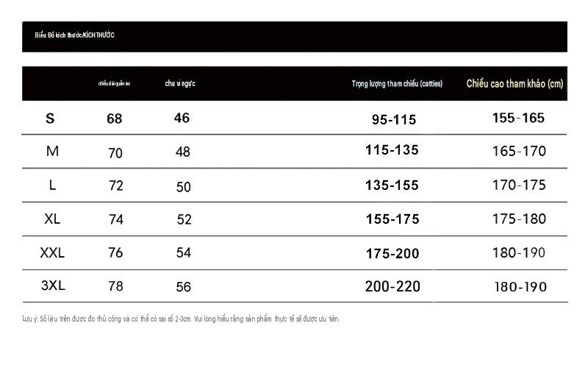Select the 200-220 weight value
Image resolution: width=588 pixels, height=368 pixels.
coord(392,286)
